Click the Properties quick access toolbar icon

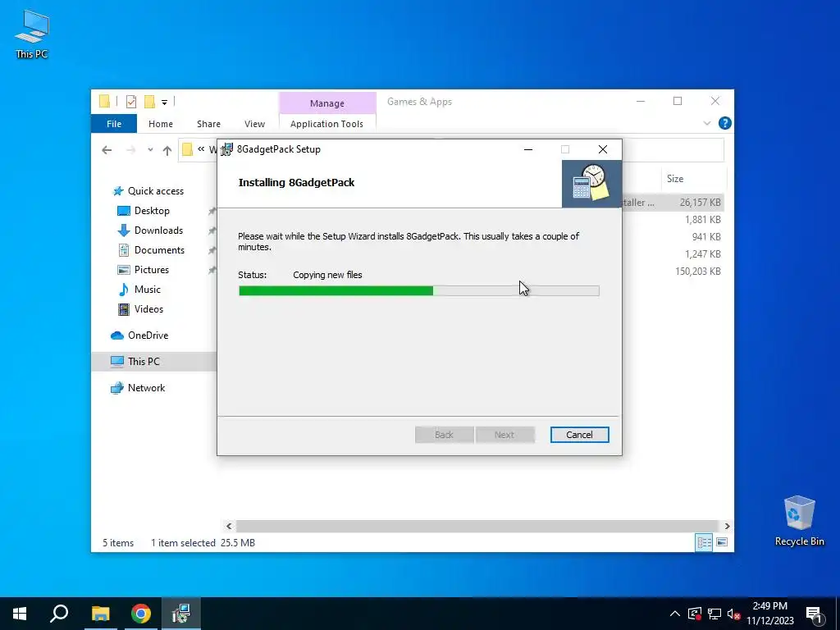point(131,101)
